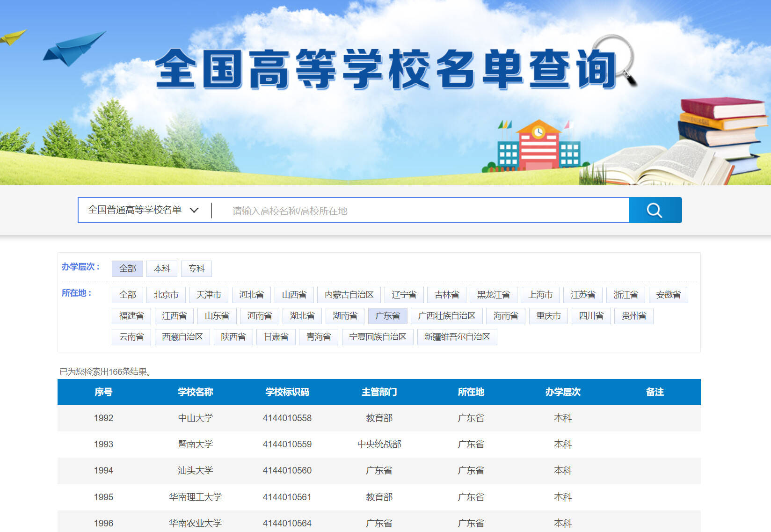Pick 贵州省 from locations
This screenshot has height=532, width=771.
(634, 316)
